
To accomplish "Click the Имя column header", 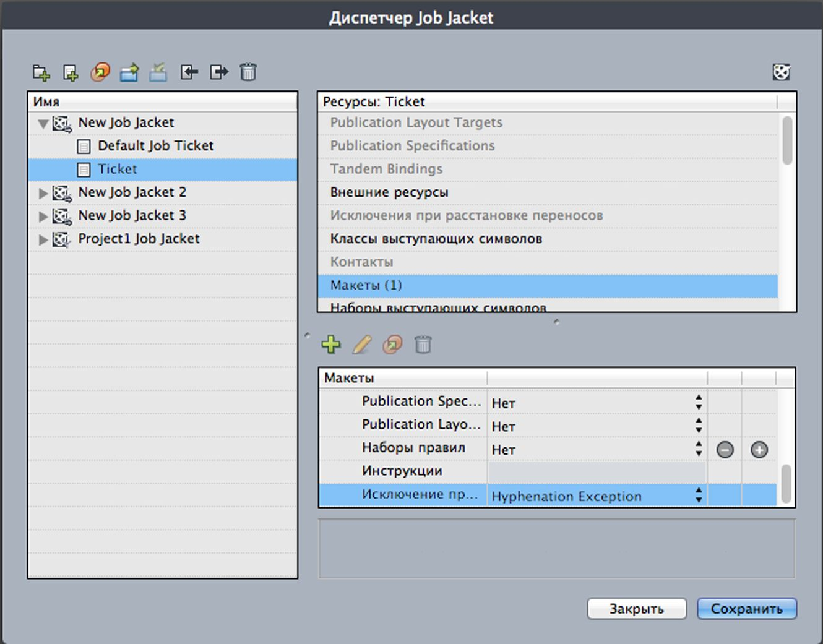I will pos(163,102).
